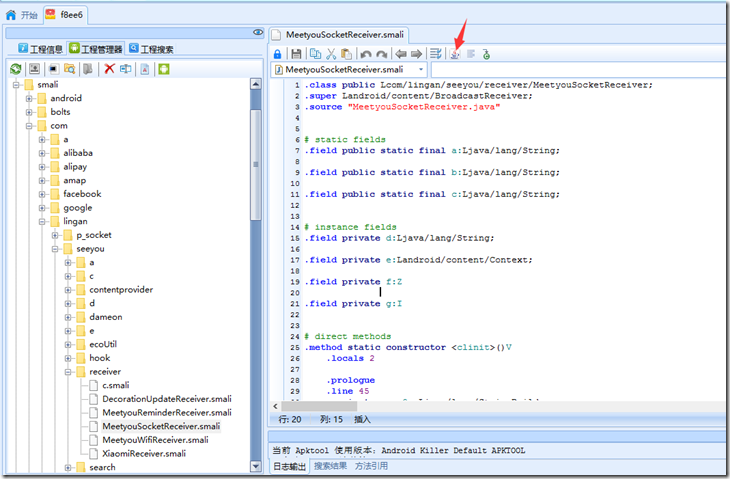Switch to the 工程信息 tab
The width and height of the screenshot is (730, 479).
(x=41, y=49)
